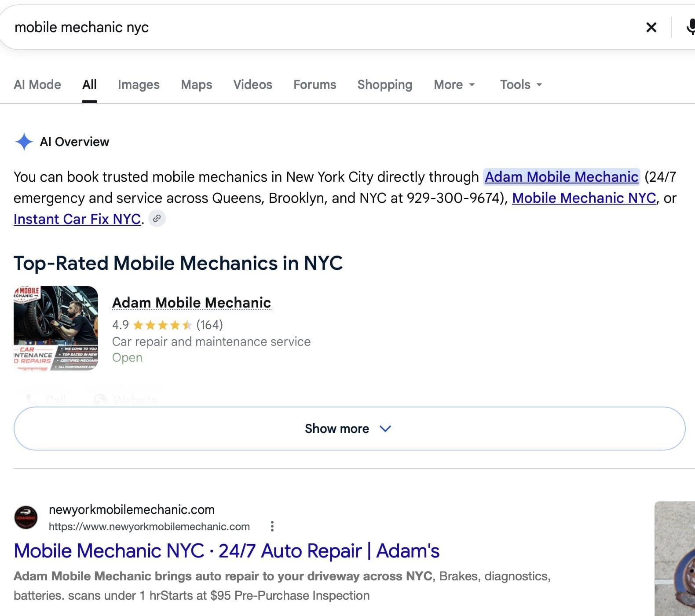Visit the Instant Car Fix NYC link
Image resolution: width=695 pixels, height=616 pixels.
(77, 219)
